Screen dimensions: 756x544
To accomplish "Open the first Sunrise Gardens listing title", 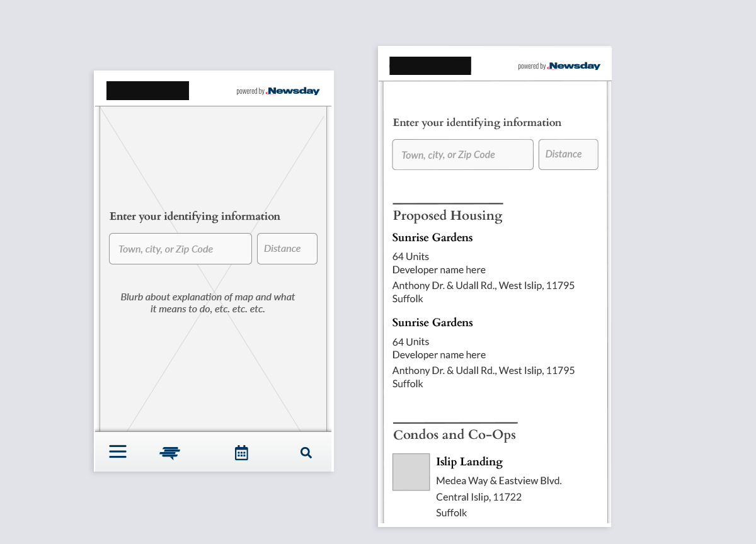I will click(x=432, y=237).
